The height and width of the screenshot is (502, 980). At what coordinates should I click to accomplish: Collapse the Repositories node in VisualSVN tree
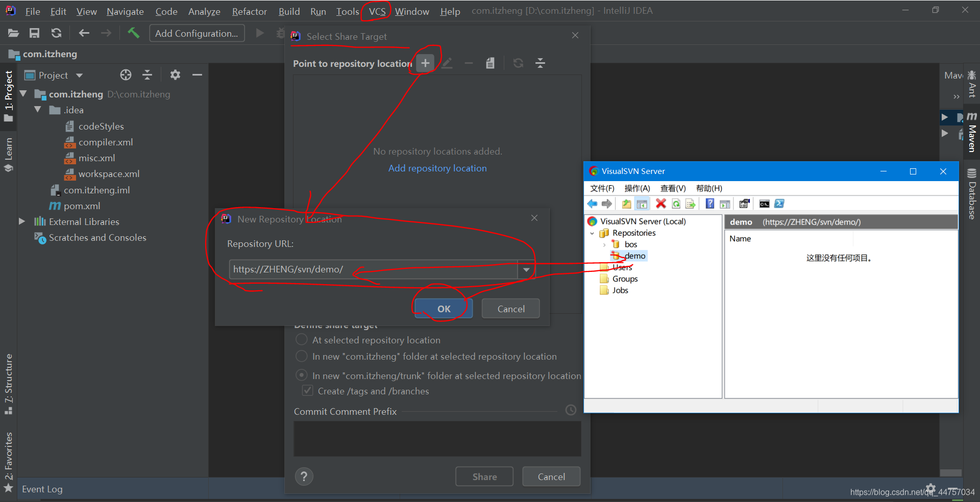coord(592,233)
